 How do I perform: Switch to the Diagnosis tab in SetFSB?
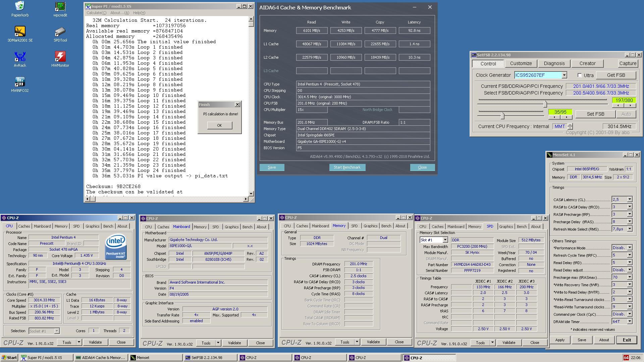coord(554,63)
